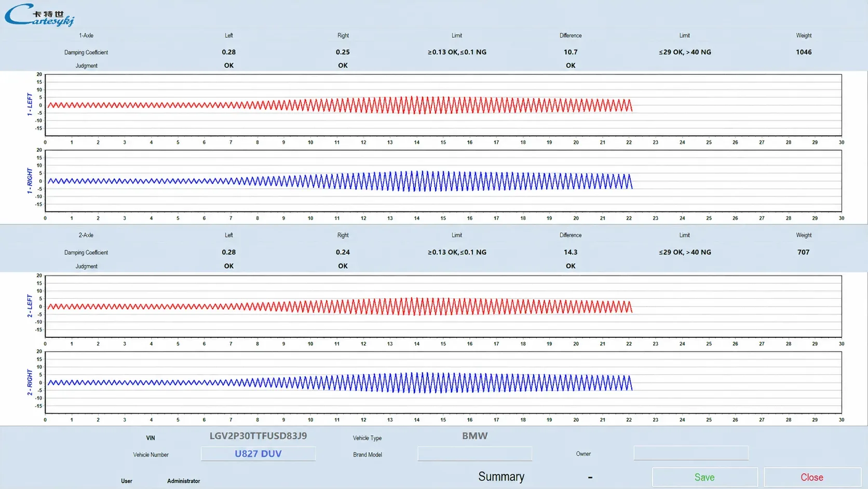Click the 2-Axle heading label
Viewport: 868px width, 489px height.
(x=86, y=235)
